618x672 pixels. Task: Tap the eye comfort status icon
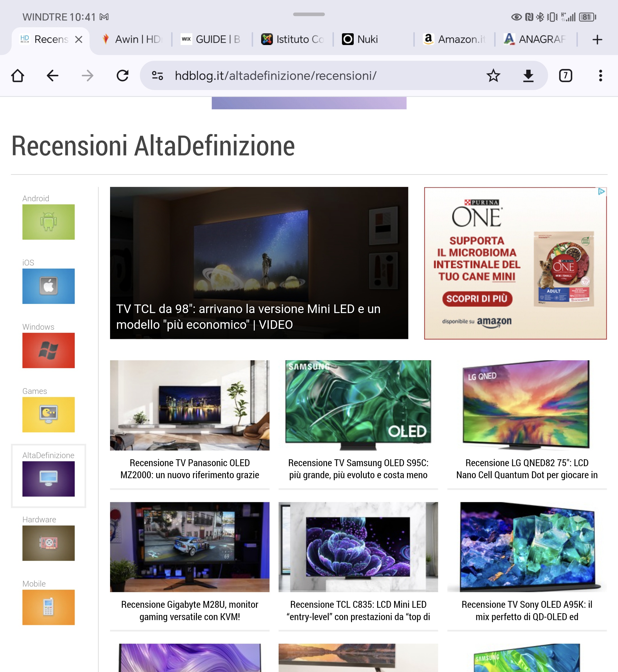[x=517, y=17]
